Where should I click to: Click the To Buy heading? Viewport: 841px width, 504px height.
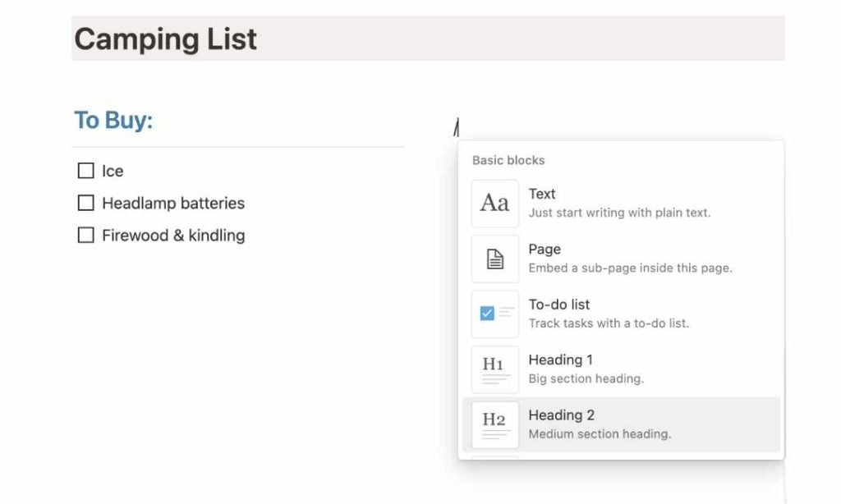tap(113, 120)
